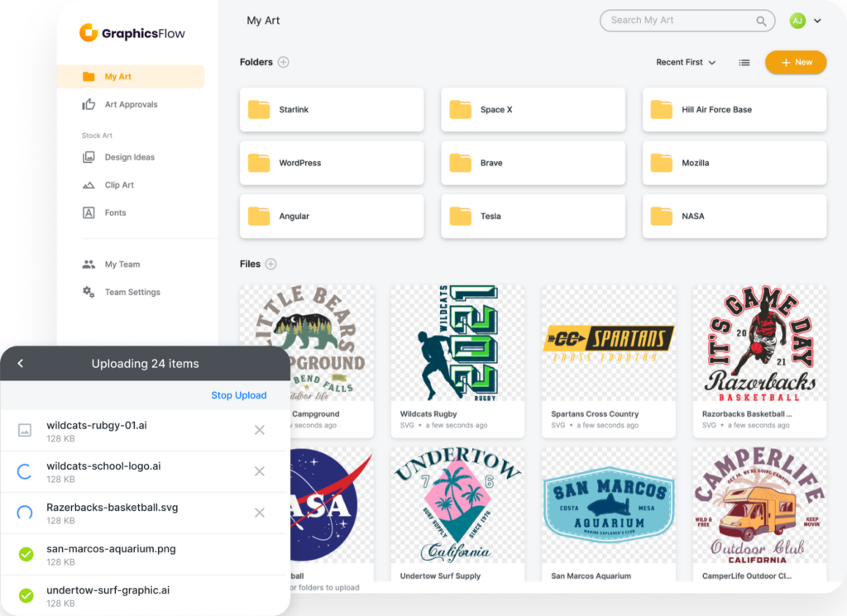Screen dimensions: 847x616
Task: Open the Space X folder
Action: 534,110
